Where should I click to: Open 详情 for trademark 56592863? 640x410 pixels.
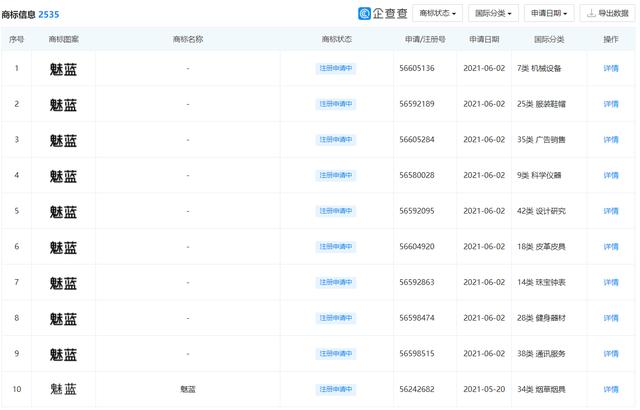[611, 282]
